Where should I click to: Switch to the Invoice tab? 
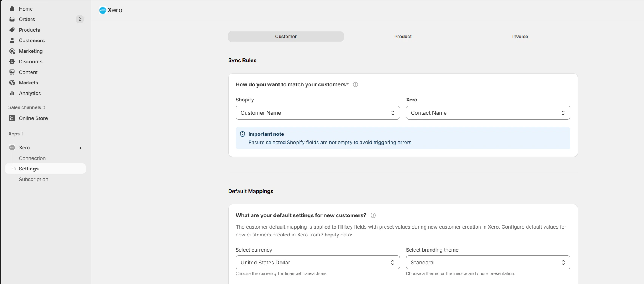tap(520, 37)
